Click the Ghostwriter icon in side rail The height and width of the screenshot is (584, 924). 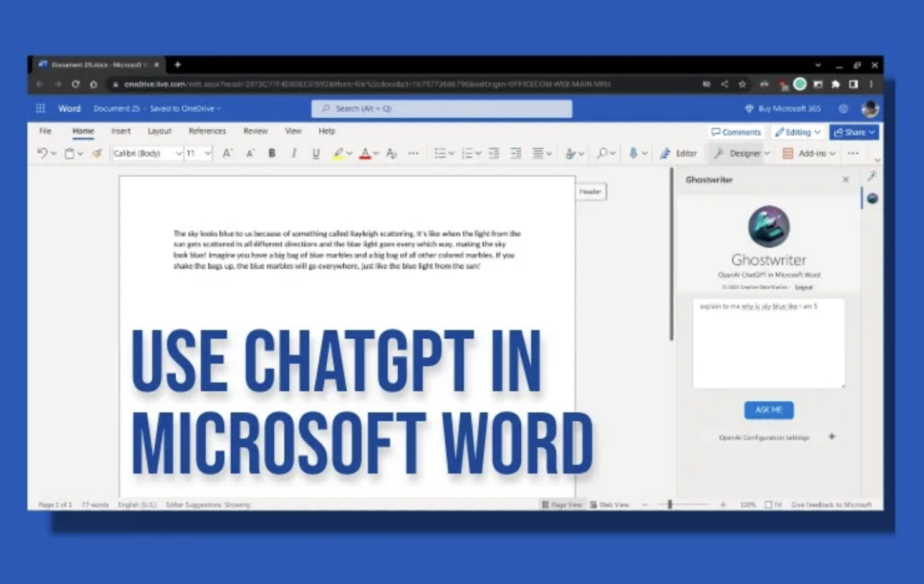pos(872,198)
